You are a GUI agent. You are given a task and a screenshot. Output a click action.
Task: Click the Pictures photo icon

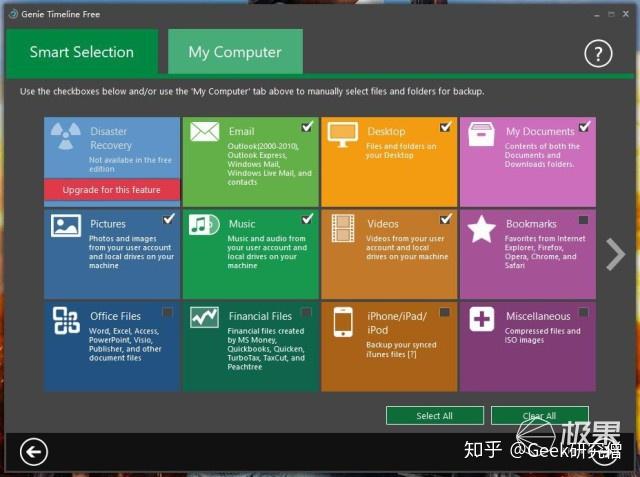(66, 225)
